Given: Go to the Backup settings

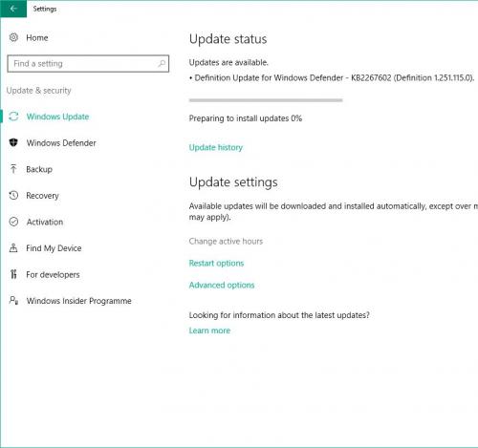Looking at the screenshot, I should pos(39,169).
